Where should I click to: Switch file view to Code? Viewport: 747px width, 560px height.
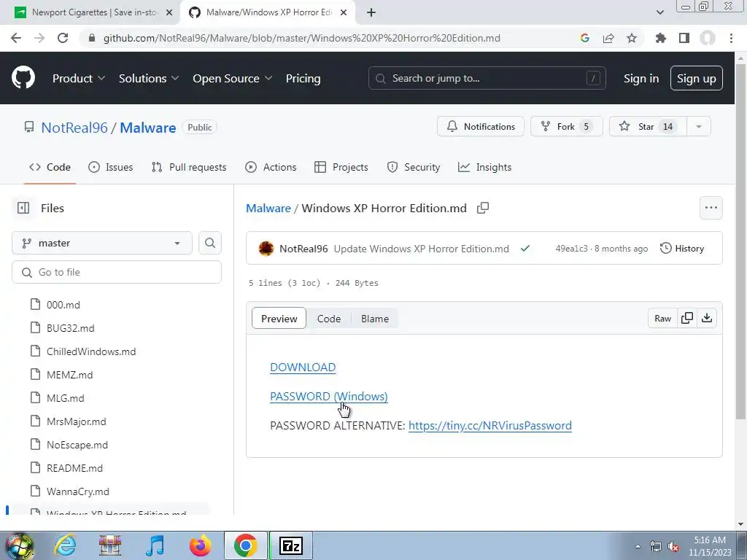(329, 319)
